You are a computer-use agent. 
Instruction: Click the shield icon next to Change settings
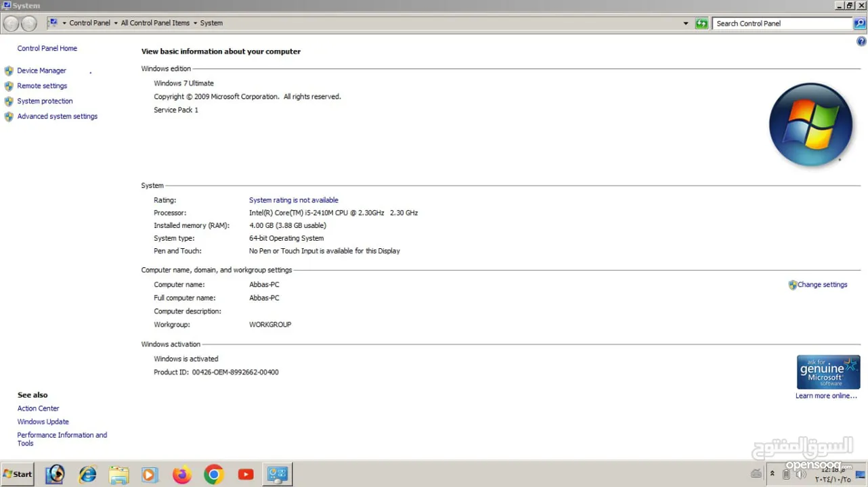[793, 285]
